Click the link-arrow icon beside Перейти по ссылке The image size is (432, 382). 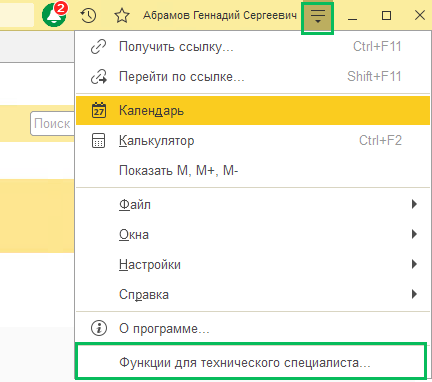click(99, 77)
